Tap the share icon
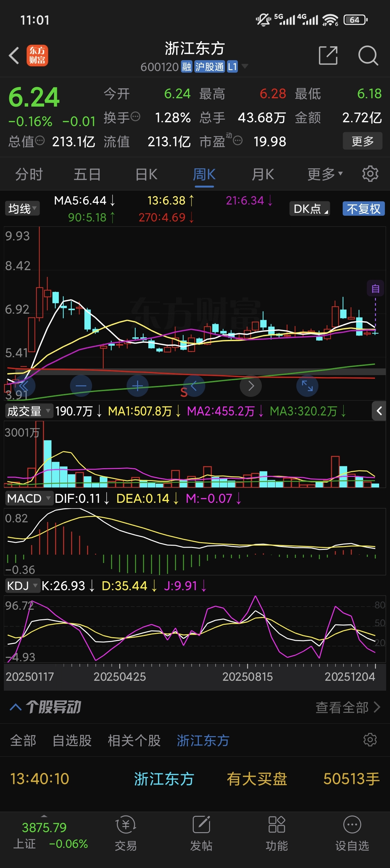 pos(328,56)
